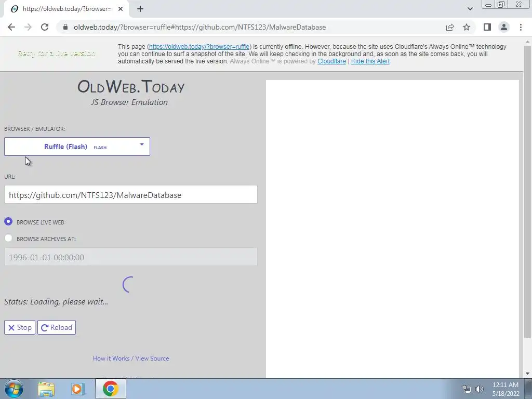Click the Reload button below status
532x399 pixels.
pyautogui.click(x=57, y=327)
